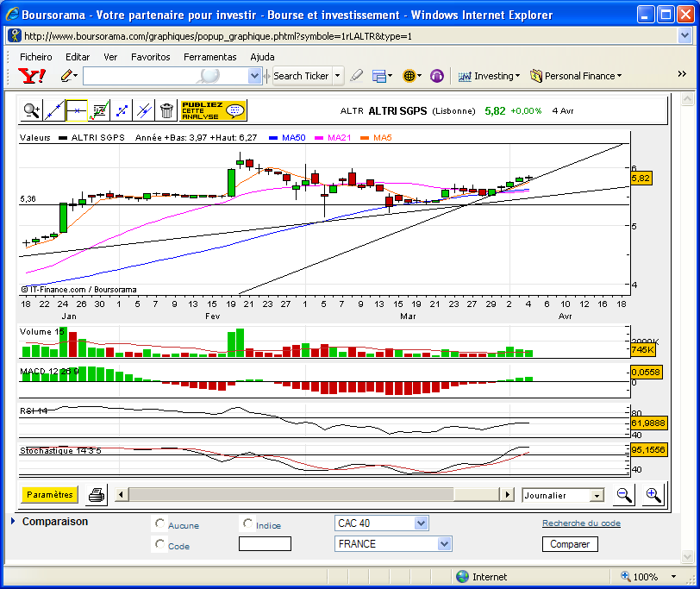The image size is (700, 589).
Task: Click the Yahoo toolbar pencil icon
Action: pos(66,76)
